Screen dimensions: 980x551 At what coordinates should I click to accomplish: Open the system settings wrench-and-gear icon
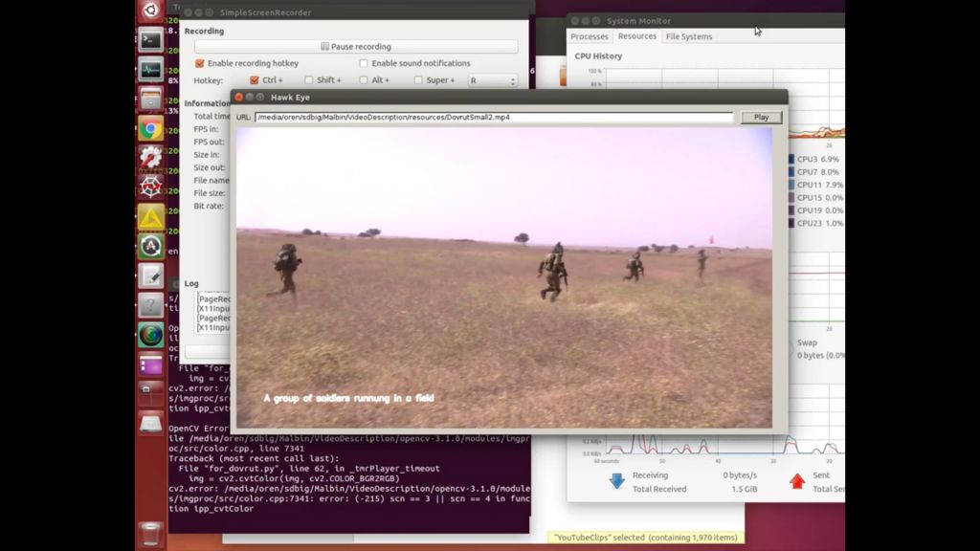[150, 158]
